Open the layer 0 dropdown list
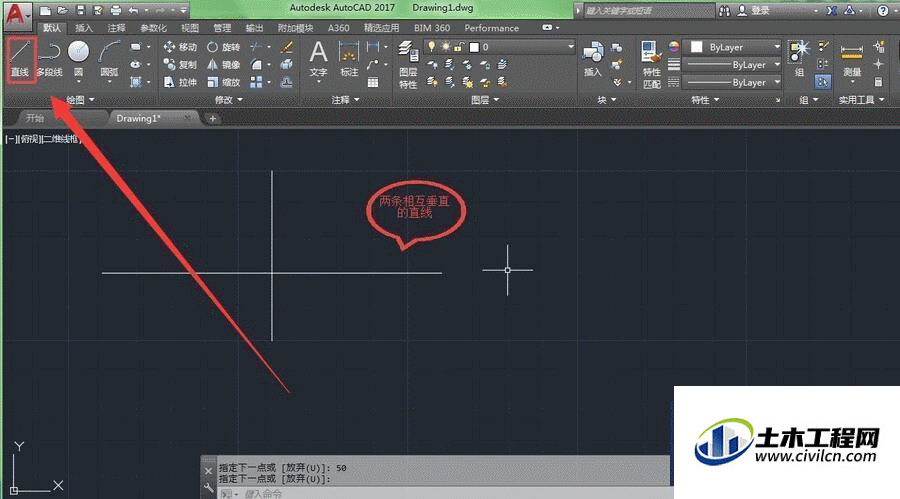The height and width of the screenshot is (499, 900). click(571, 47)
